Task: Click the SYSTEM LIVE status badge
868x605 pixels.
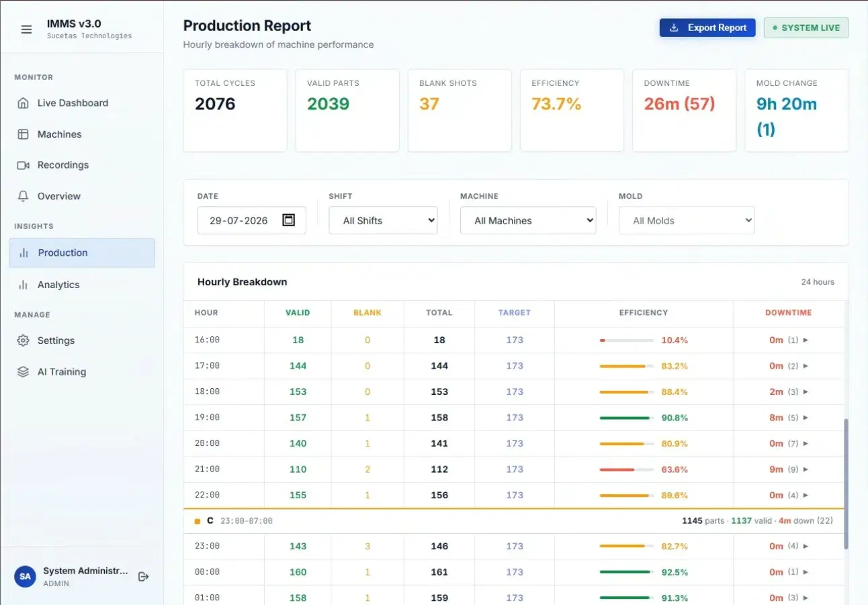Action: click(806, 28)
